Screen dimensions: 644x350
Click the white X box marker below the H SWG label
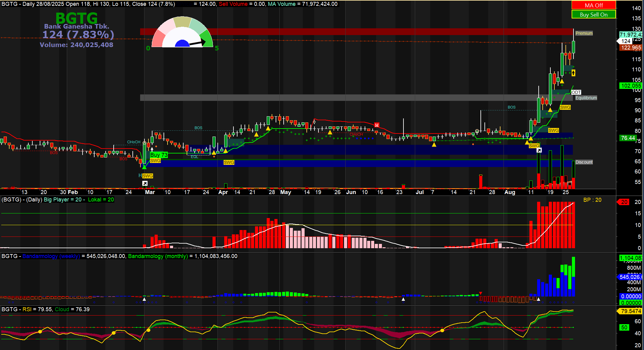145,183
